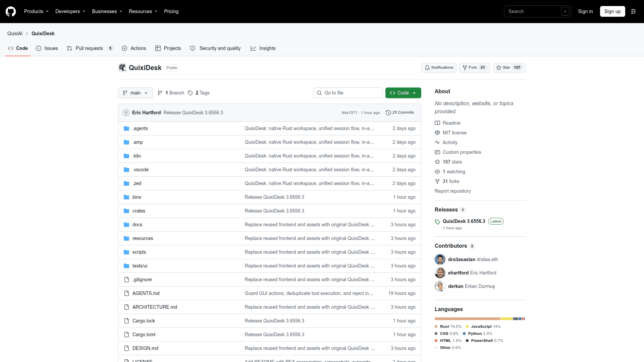Focus the Go to file input
Screen dimensions: 644x362
pyautogui.click(x=348, y=93)
